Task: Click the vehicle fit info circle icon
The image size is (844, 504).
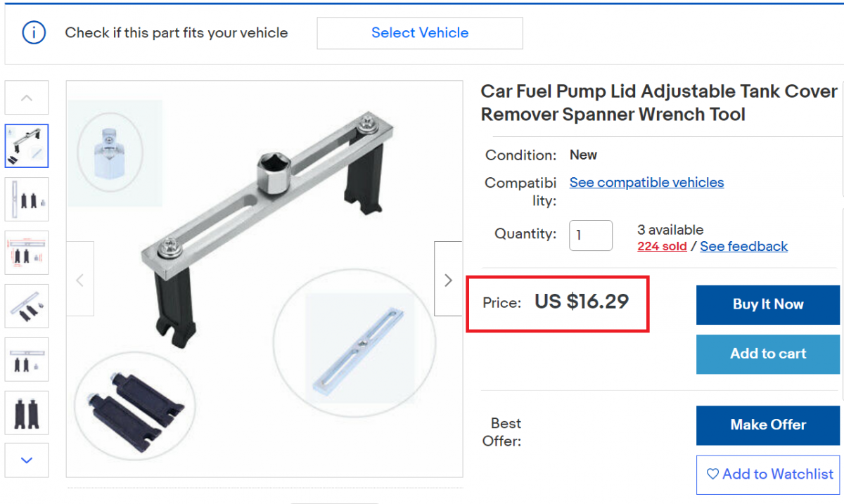Action: pyautogui.click(x=33, y=32)
